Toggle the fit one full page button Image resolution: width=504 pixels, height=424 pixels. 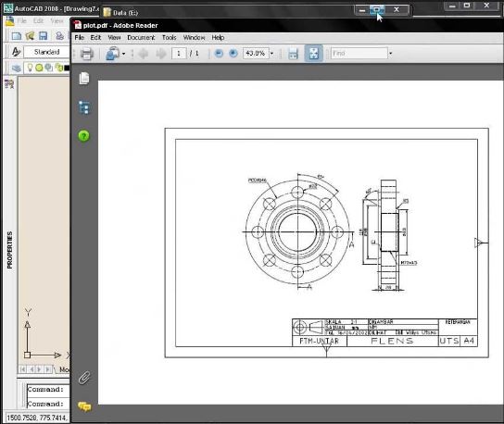314,54
